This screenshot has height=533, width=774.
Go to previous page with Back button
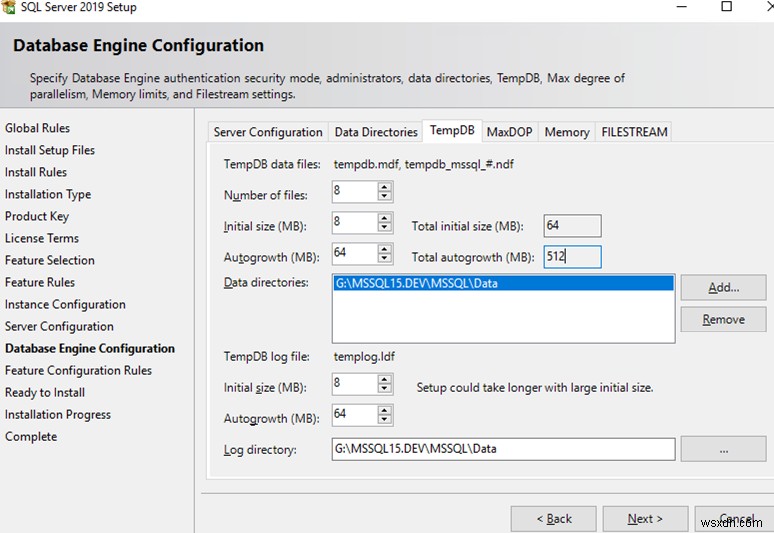(553, 519)
